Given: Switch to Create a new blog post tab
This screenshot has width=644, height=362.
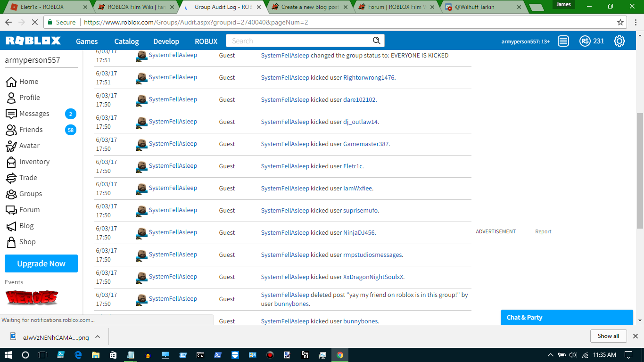Looking at the screenshot, I should 310,7.
